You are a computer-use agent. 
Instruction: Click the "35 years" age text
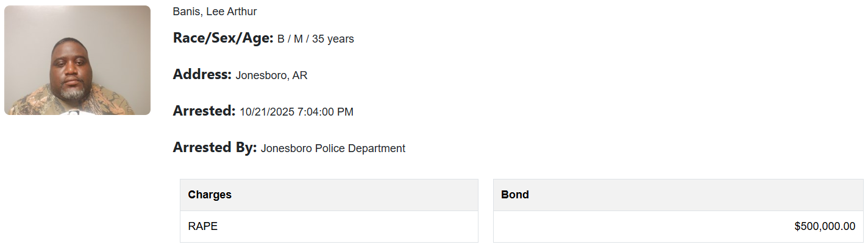(333, 39)
